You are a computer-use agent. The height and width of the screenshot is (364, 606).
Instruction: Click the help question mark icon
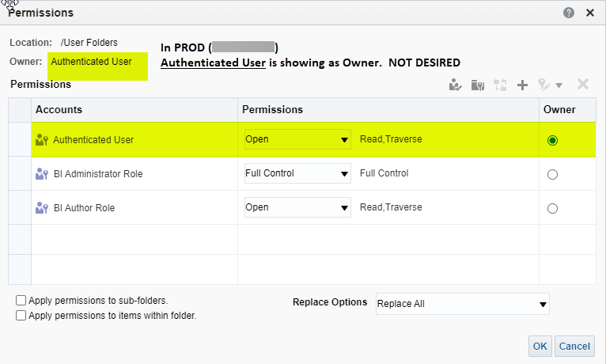[569, 13]
